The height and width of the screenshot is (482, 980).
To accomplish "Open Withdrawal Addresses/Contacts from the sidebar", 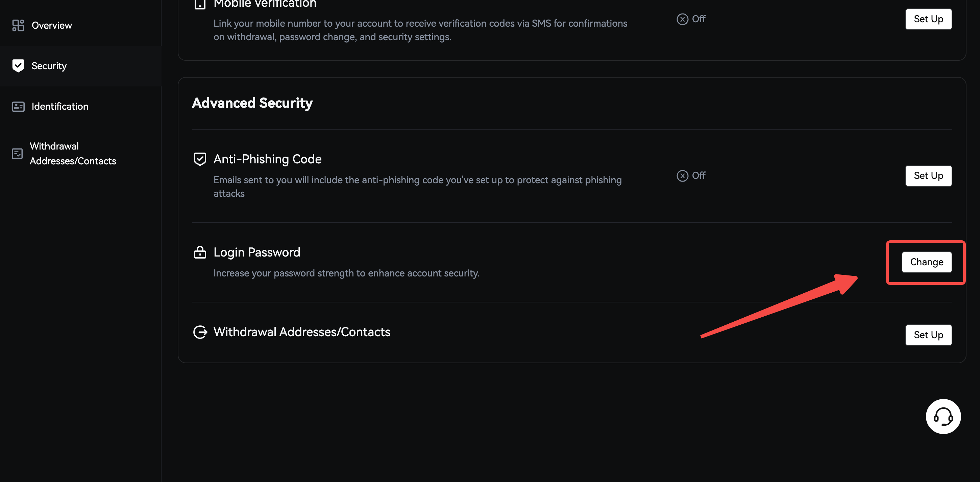I will [73, 154].
